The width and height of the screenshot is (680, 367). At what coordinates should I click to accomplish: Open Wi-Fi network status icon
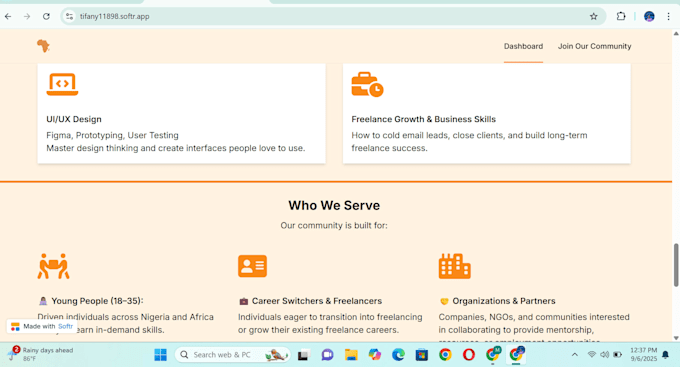point(592,354)
